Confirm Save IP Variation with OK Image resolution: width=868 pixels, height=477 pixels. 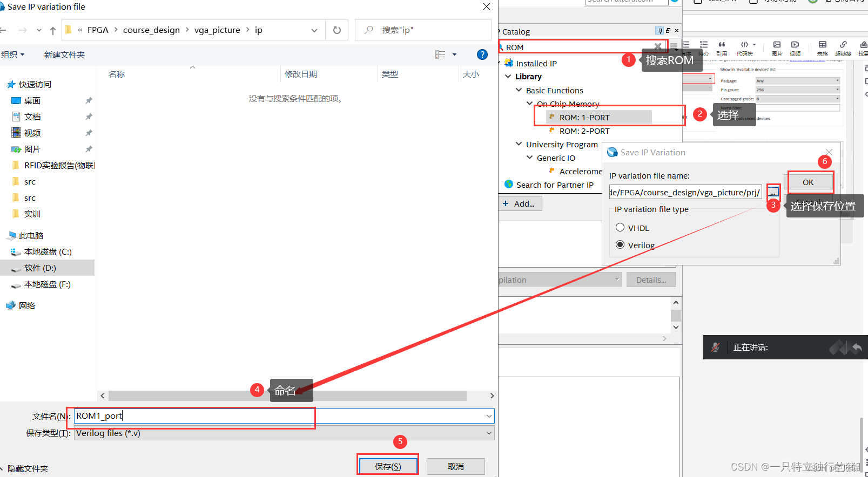coord(808,182)
